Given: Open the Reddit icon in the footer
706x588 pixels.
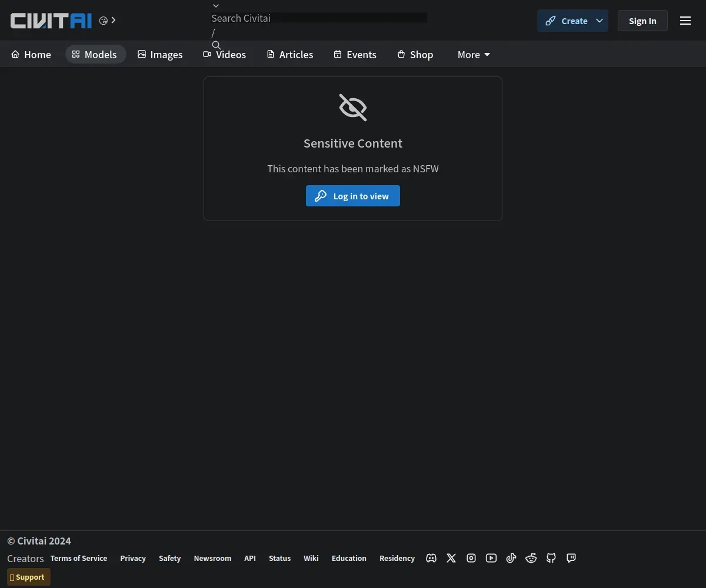Looking at the screenshot, I should coord(531,558).
